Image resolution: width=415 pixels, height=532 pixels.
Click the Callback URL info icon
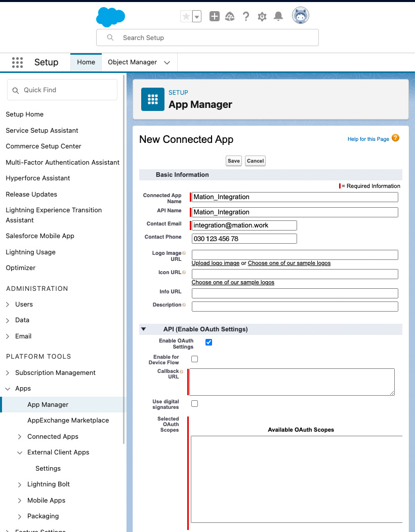[x=182, y=371]
